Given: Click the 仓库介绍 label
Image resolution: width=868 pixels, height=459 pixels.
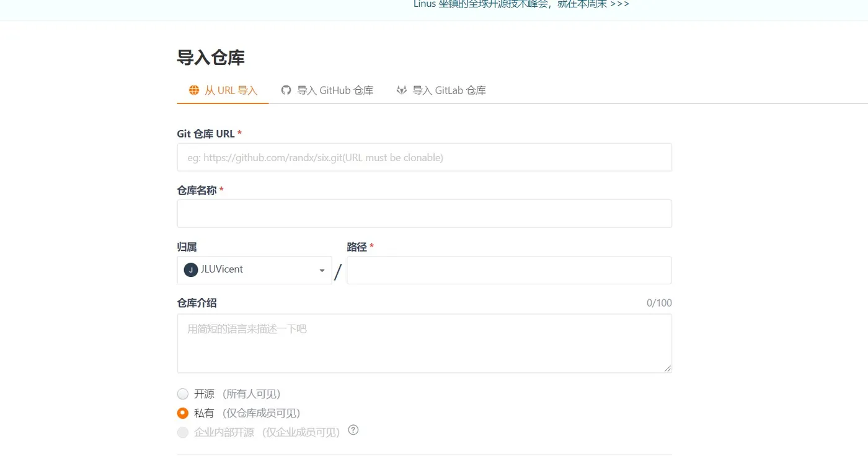Looking at the screenshot, I should pyautogui.click(x=197, y=303).
